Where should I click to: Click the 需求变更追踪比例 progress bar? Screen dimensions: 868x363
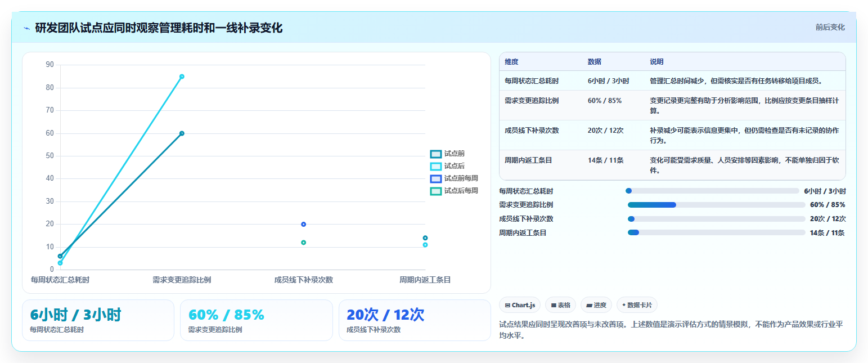[x=717, y=205]
